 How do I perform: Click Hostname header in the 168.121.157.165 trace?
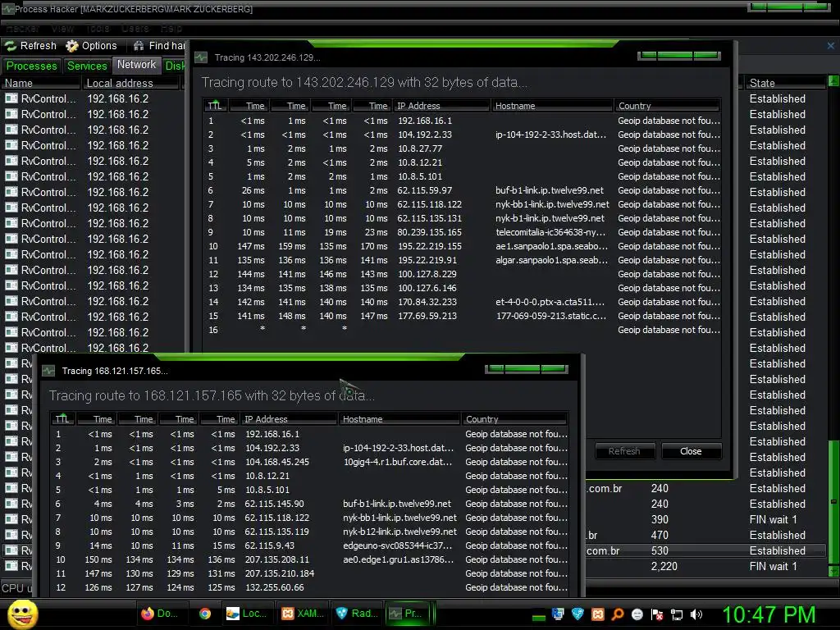coord(399,419)
